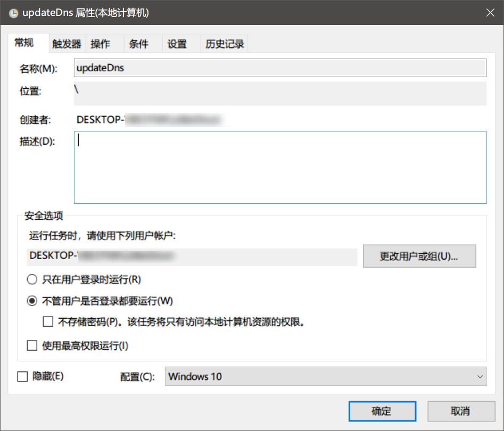This screenshot has width=504, height=431.
Task: Open the 操作 (Actions) tab
Action: click(100, 44)
